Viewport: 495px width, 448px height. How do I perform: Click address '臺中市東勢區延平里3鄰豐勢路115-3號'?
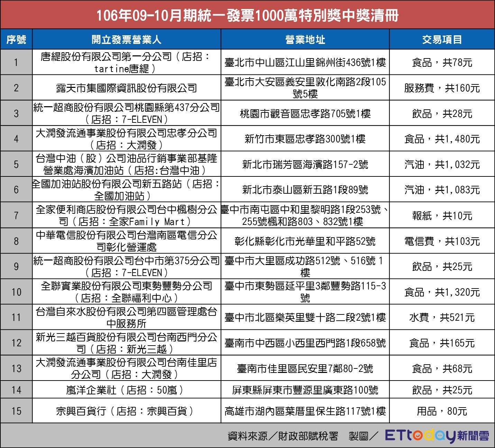tap(305, 292)
